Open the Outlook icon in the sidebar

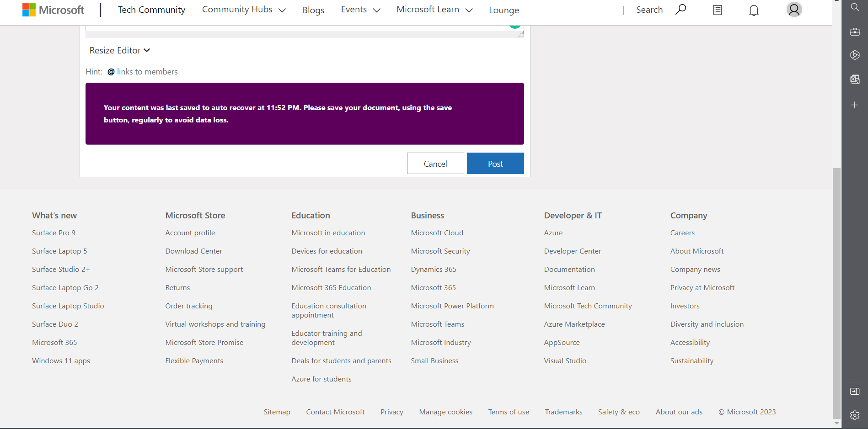click(855, 79)
